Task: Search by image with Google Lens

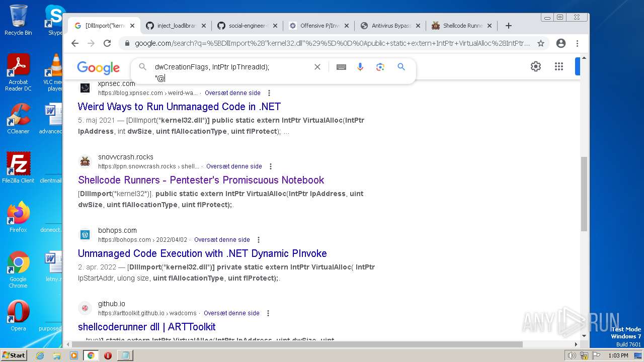Action: tap(380, 67)
